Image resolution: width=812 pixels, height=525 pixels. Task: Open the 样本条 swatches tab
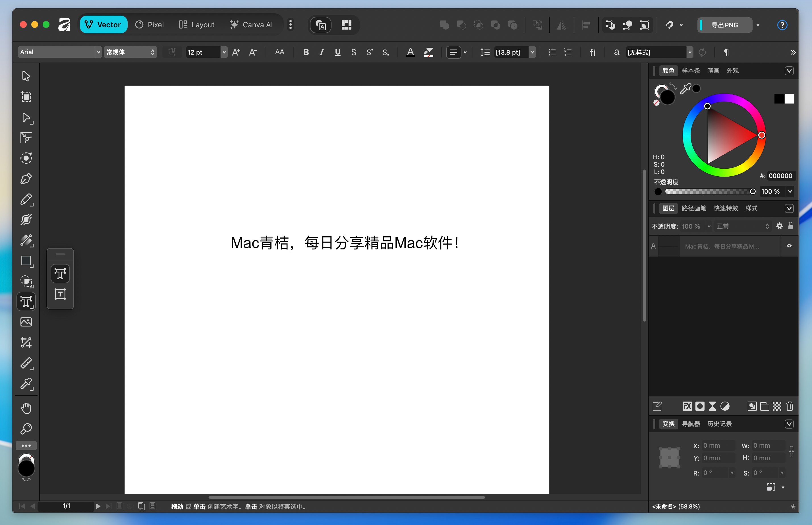click(691, 71)
